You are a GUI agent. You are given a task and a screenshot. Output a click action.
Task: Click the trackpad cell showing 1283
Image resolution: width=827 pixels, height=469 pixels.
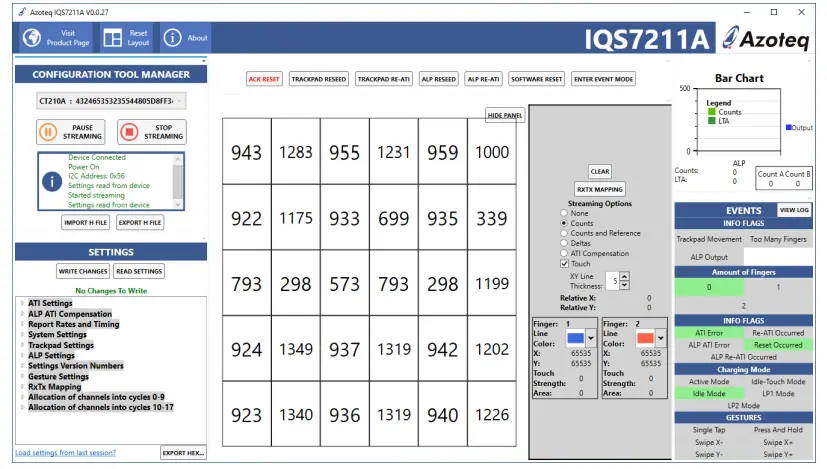tap(295, 151)
